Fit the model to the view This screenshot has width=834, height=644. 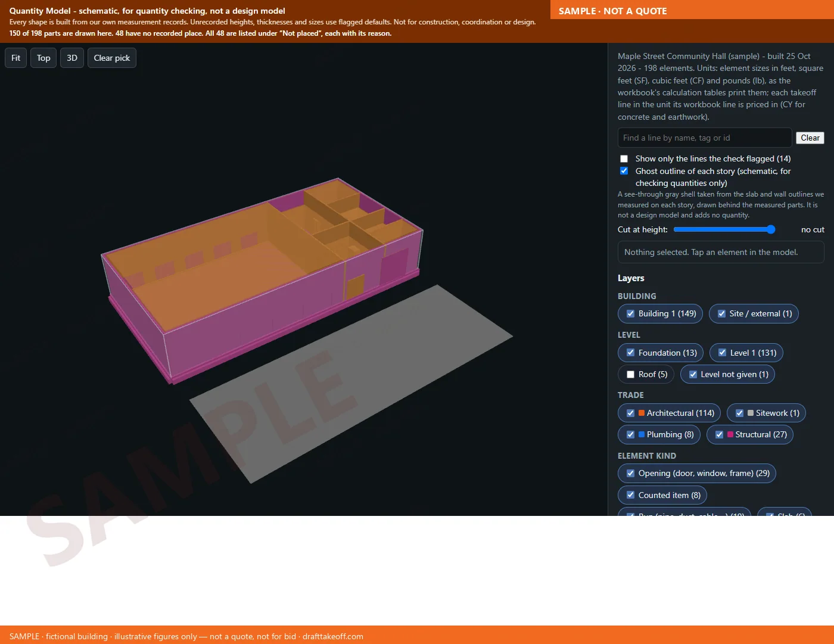click(16, 58)
